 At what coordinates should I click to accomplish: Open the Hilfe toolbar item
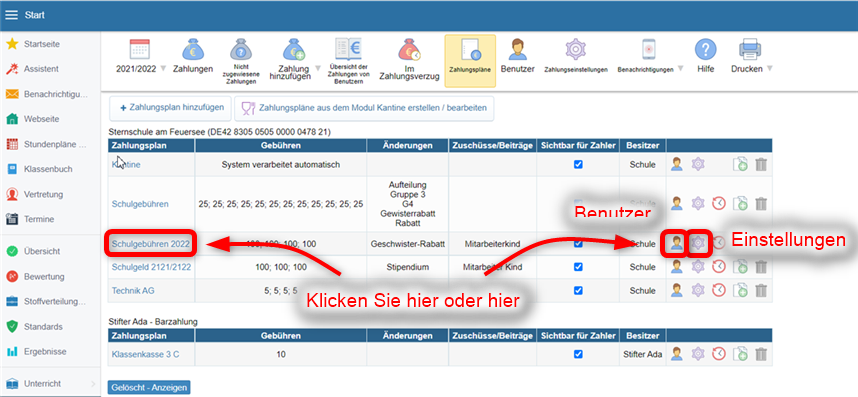point(706,56)
